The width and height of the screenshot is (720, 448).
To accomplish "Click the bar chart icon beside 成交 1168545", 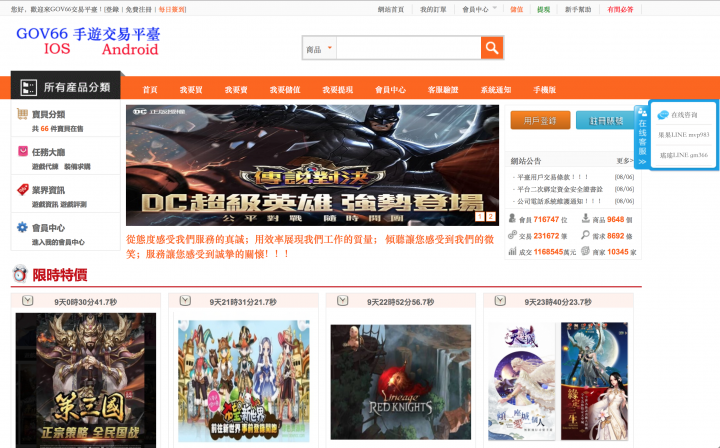I will (x=512, y=251).
